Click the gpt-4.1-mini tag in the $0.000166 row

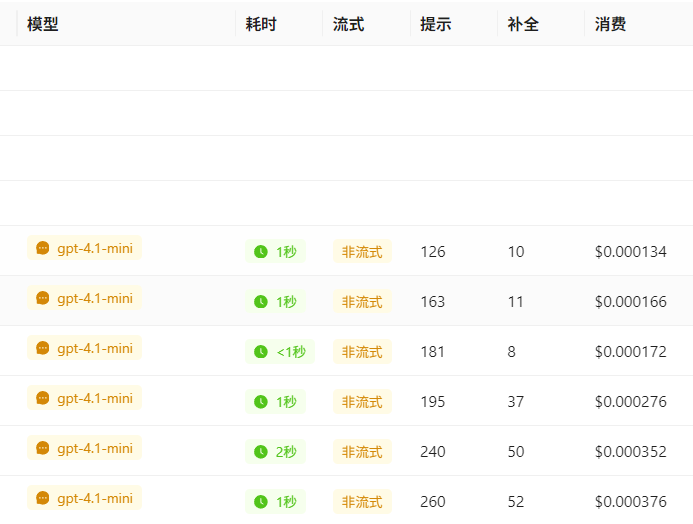point(84,298)
